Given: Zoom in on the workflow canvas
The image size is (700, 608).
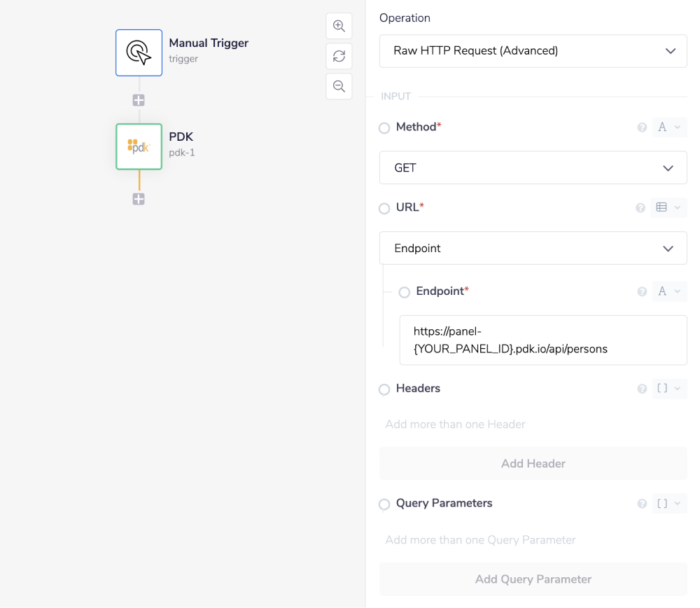Looking at the screenshot, I should coord(339,26).
